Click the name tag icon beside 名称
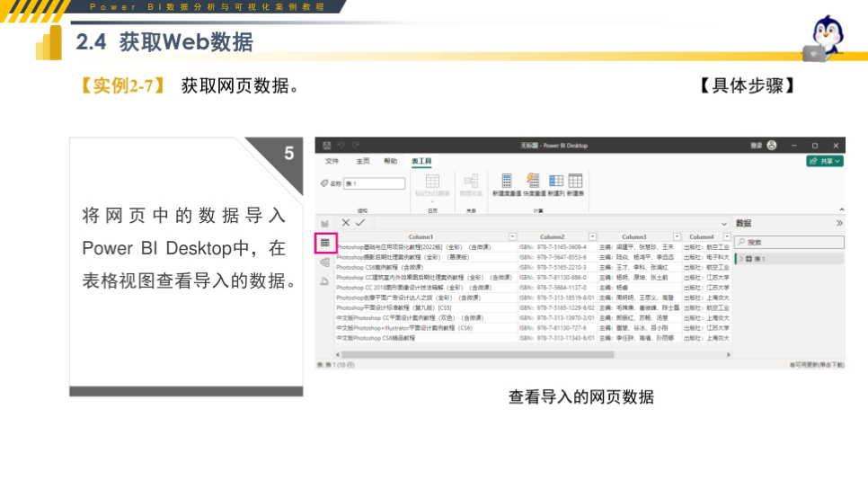 click(x=324, y=183)
